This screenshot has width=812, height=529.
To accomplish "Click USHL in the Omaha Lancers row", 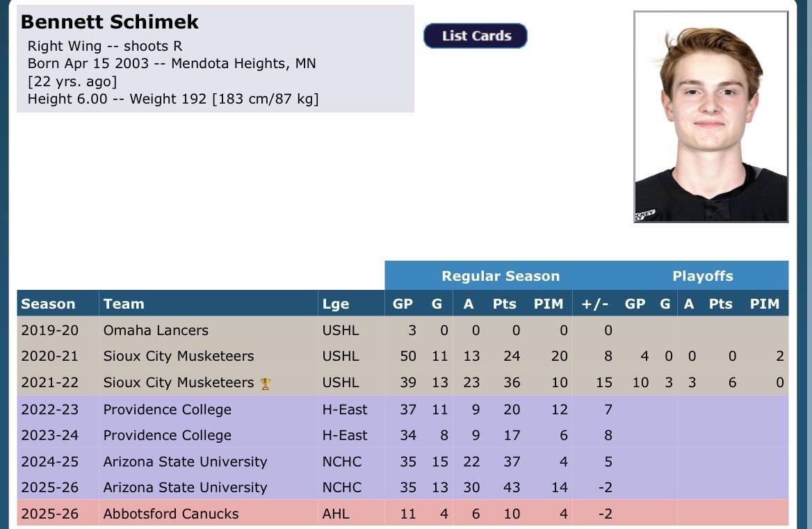I will [x=341, y=330].
